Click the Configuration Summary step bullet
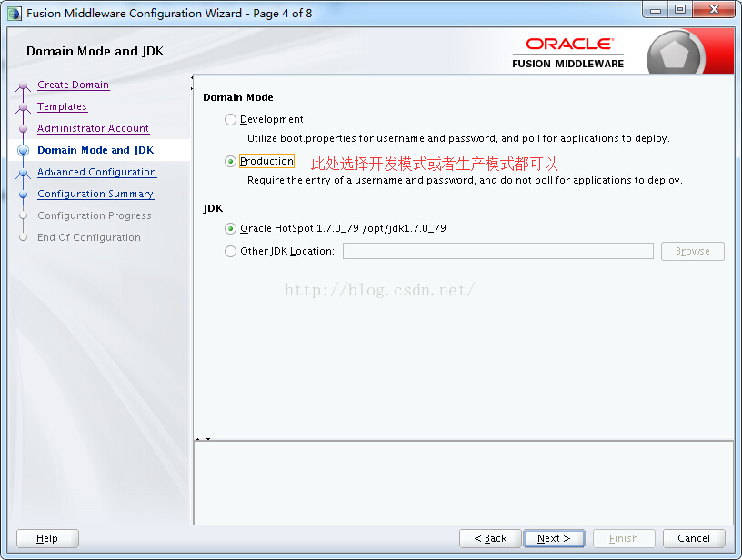Image resolution: width=742 pixels, height=560 pixels. click(24, 194)
